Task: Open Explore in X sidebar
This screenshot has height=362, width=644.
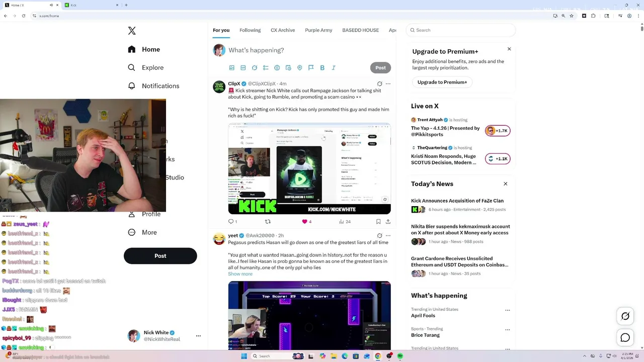Action: 145,67
